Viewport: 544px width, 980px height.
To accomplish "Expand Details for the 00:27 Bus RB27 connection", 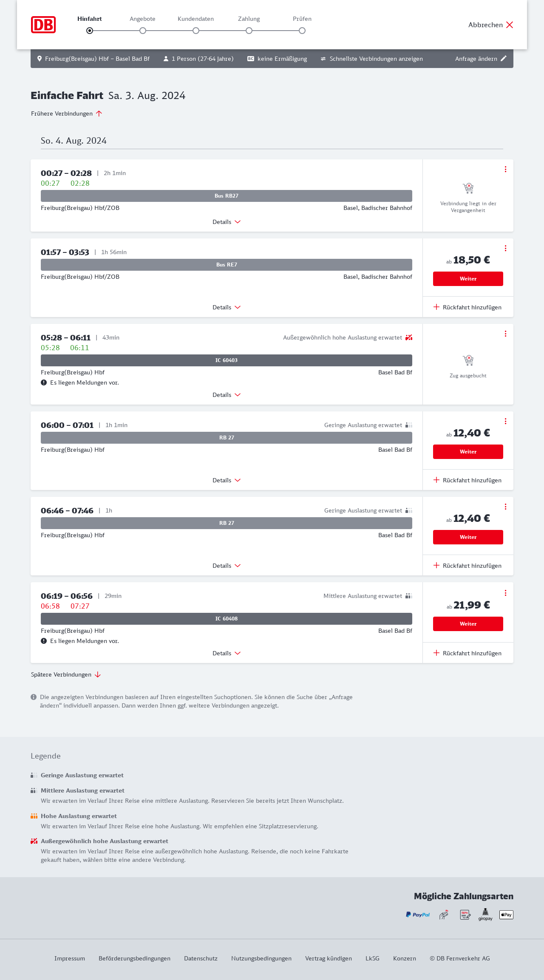I will (227, 222).
